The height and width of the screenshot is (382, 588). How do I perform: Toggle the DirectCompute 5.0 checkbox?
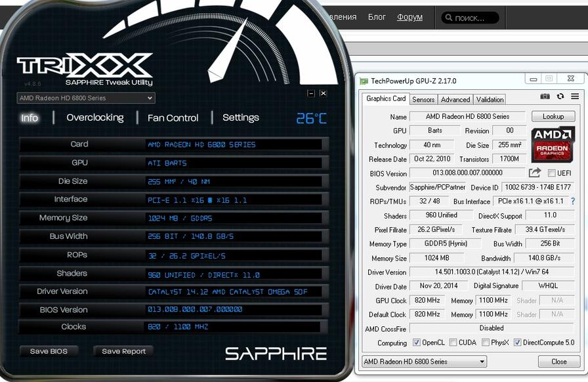(x=518, y=342)
